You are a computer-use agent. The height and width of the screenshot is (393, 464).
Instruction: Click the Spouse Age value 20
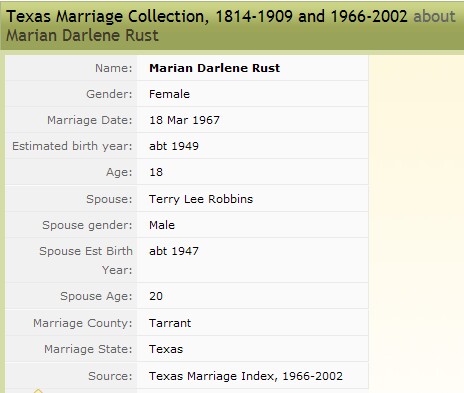click(156, 296)
